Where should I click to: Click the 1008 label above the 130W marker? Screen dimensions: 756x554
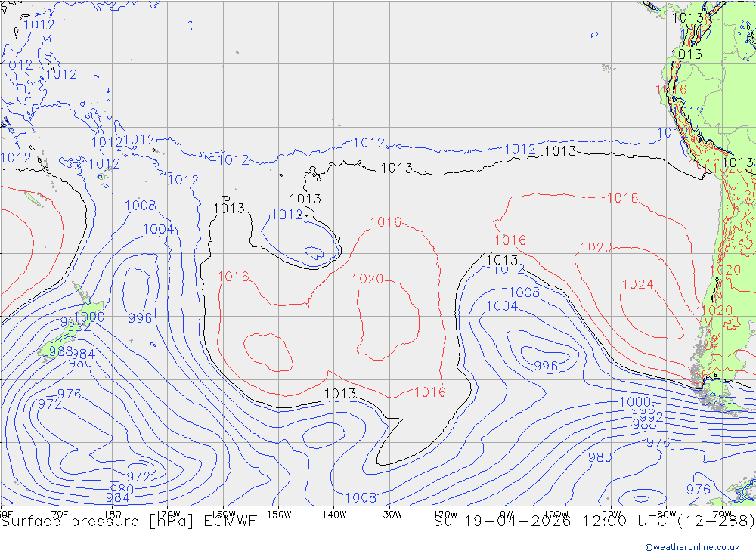pyautogui.click(x=361, y=497)
